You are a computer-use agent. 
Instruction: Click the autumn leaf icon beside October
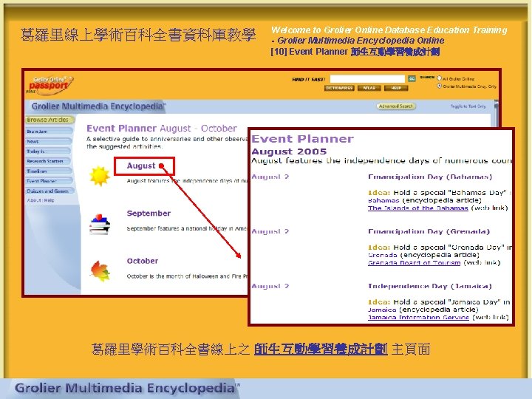click(100, 270)
